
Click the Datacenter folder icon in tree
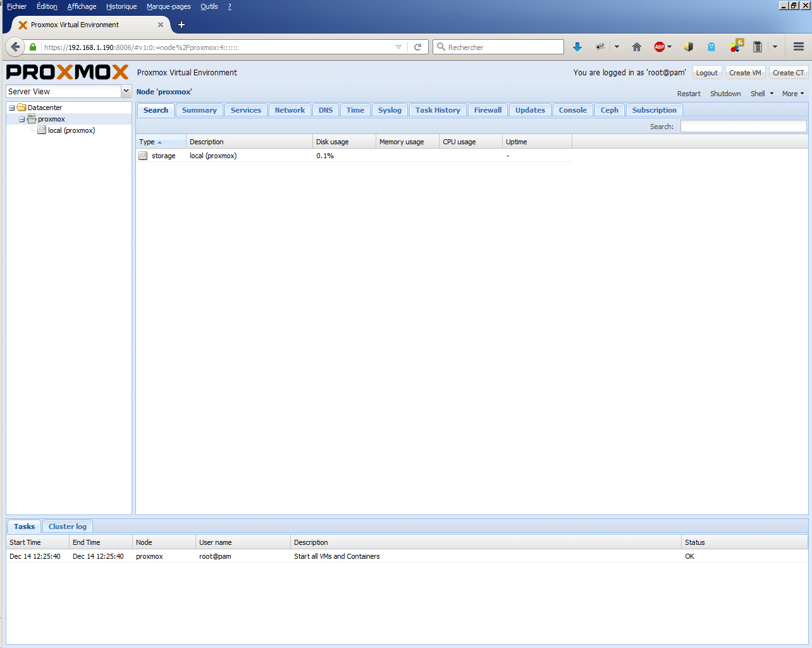tap(22, 108)
